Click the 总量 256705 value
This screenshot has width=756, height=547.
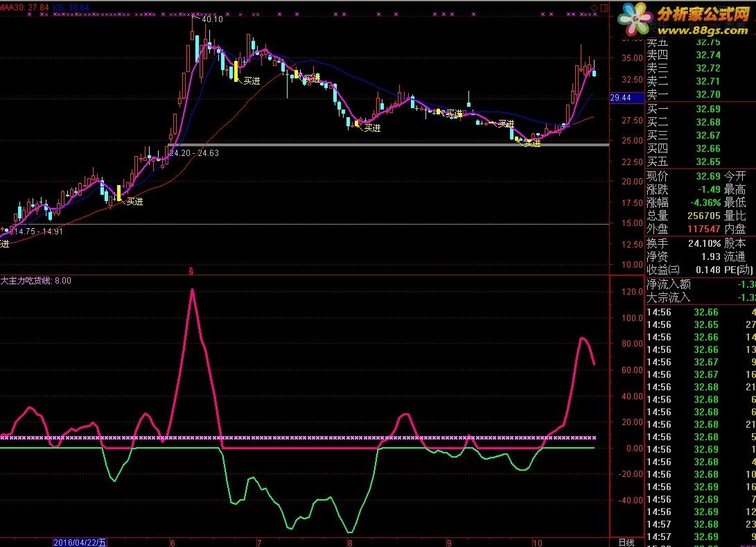[703, 216]
